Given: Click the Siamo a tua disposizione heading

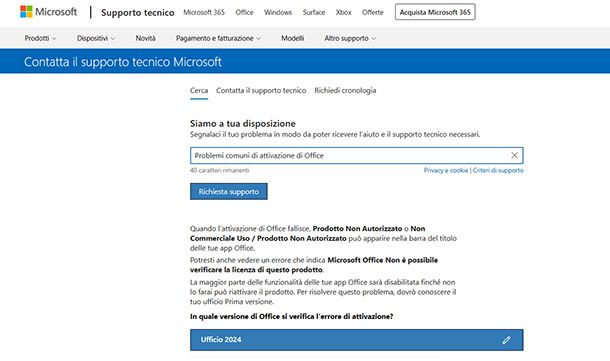Looking at the screenshot, I should click(x=243, y=124).
